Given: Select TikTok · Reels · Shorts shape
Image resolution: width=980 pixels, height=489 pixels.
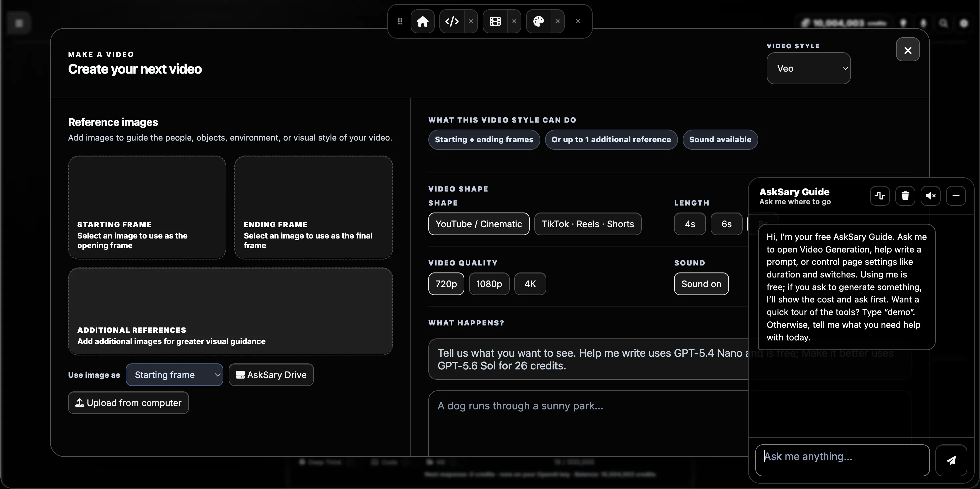Looking at the screenshot, I should click(x=588, y=224).
